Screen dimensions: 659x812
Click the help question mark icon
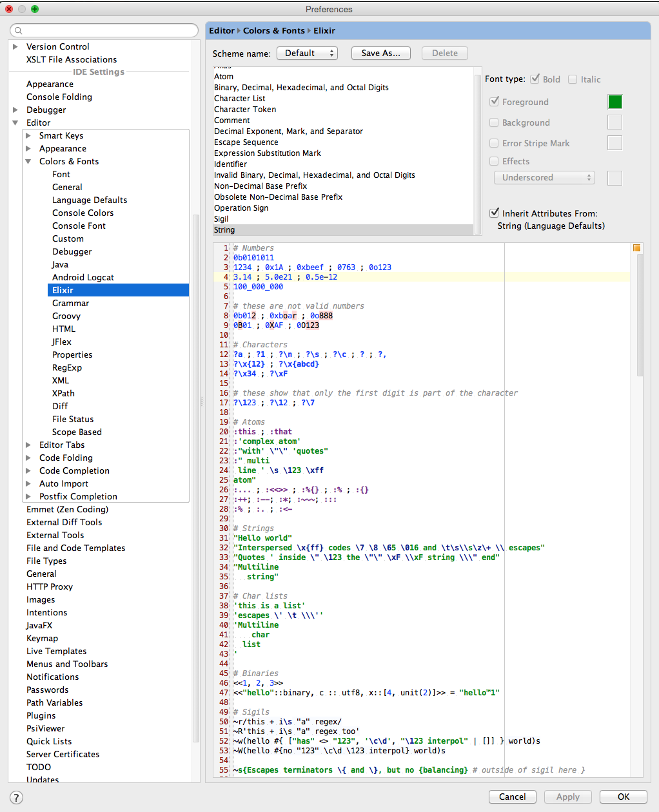coord(17,797)
